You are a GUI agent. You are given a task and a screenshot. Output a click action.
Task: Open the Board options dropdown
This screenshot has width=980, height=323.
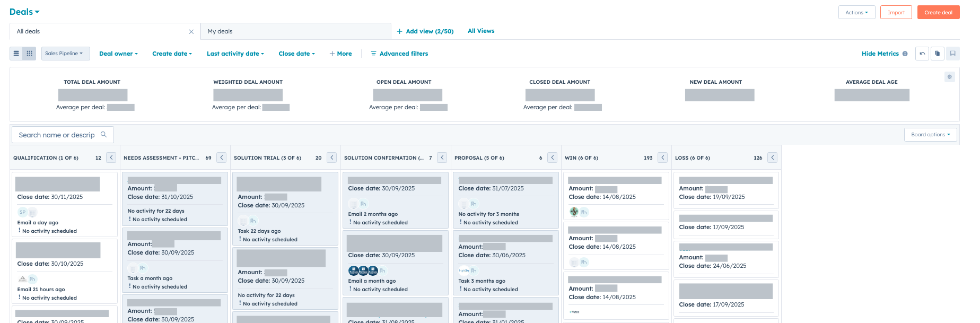coord(931,135)
